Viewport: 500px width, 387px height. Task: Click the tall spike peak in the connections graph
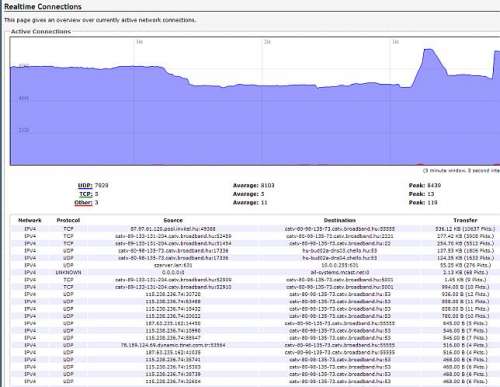(429, 50)
